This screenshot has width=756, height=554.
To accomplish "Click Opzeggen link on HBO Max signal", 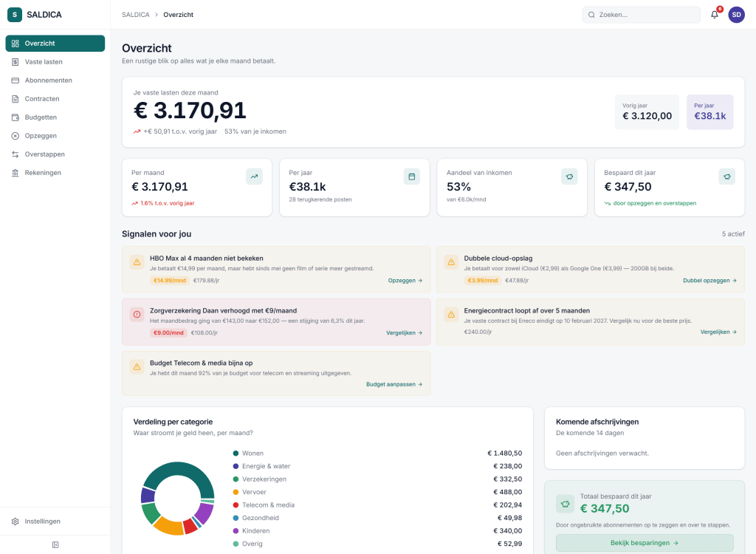I will click(x=405, y=281).
